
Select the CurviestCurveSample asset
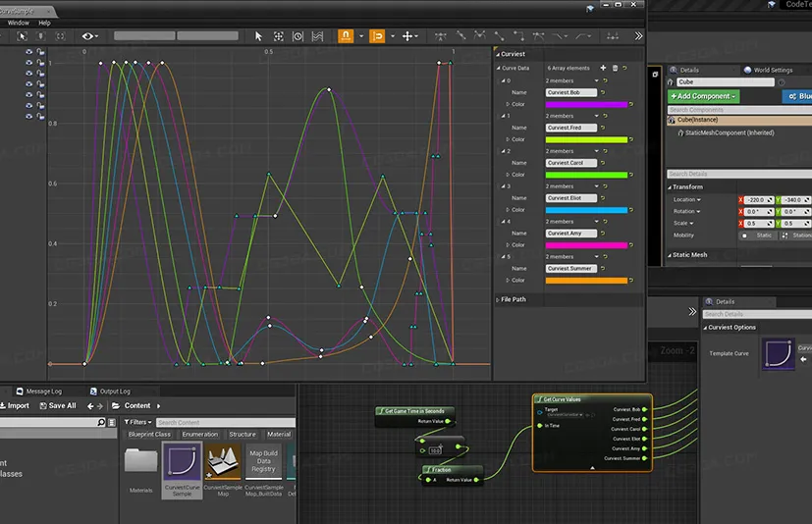tap(182, 470)
